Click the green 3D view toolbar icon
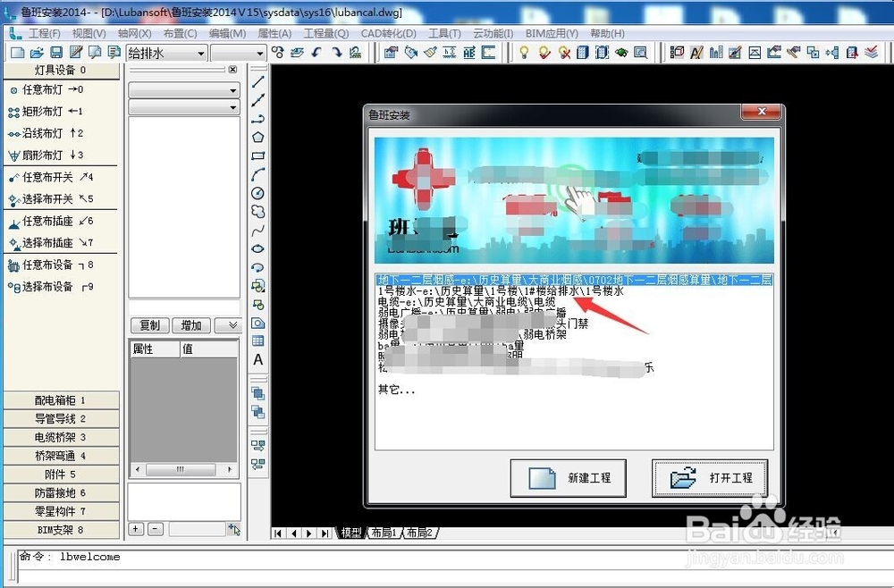This screenshot has height=588, width=894. point(621,53)
